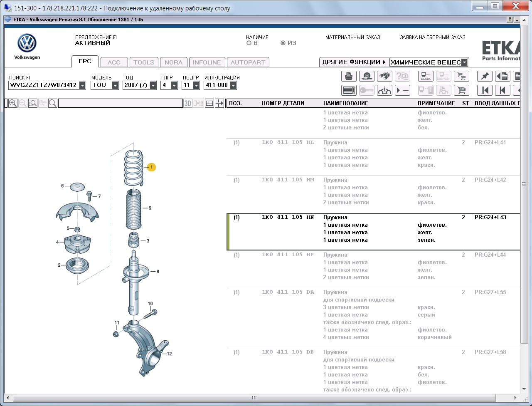Select part number 1K0 411 105 HN

coord(288,217)
